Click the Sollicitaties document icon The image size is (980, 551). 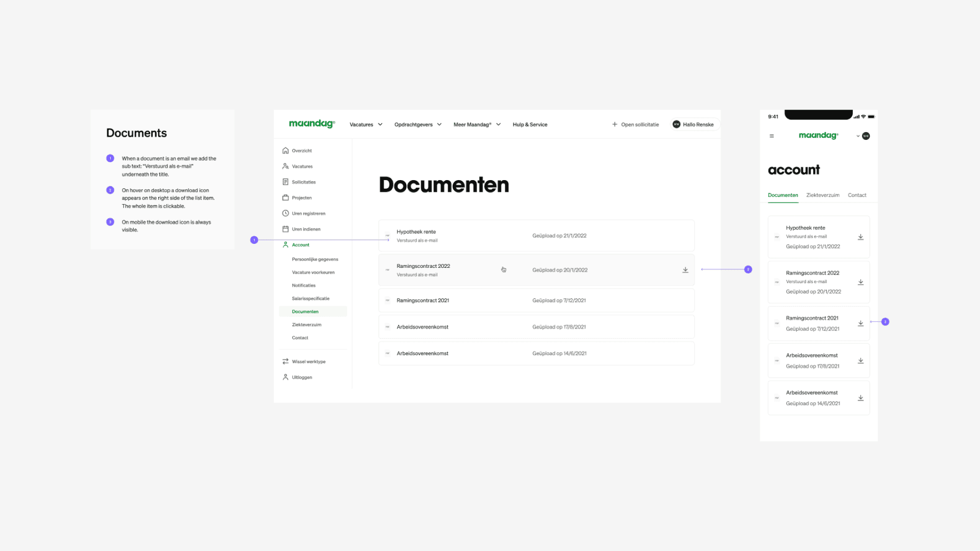[x=286, y=182]
